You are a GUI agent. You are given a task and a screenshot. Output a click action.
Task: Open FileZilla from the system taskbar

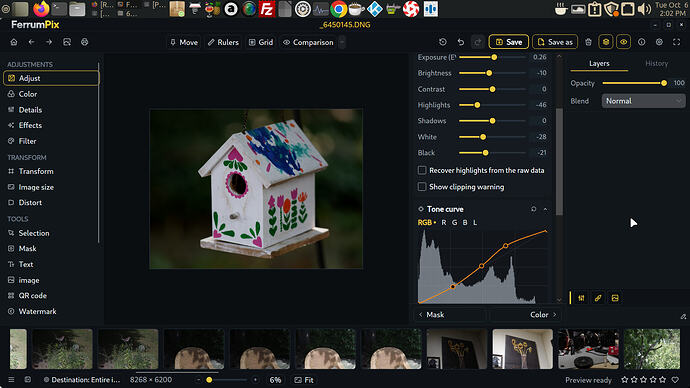tap(267, 9)
